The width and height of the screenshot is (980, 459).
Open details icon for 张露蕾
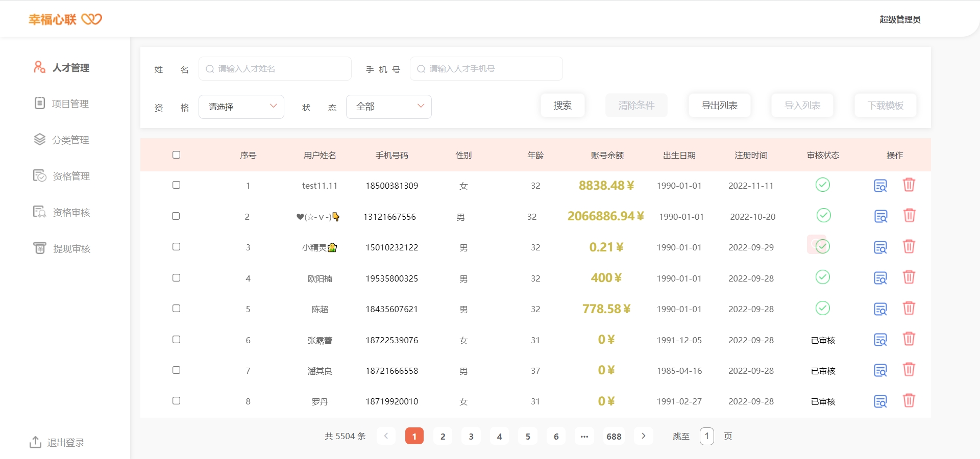880,340
